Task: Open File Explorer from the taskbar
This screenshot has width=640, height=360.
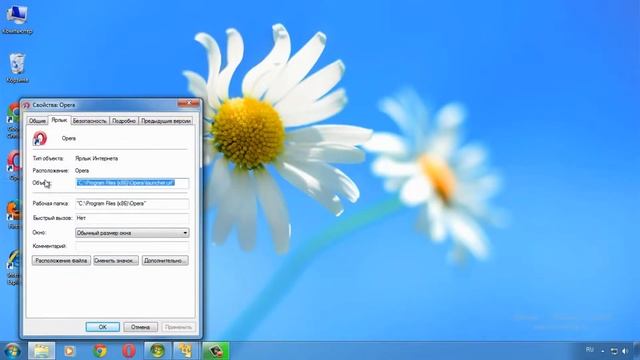Action: coord(41,351)
